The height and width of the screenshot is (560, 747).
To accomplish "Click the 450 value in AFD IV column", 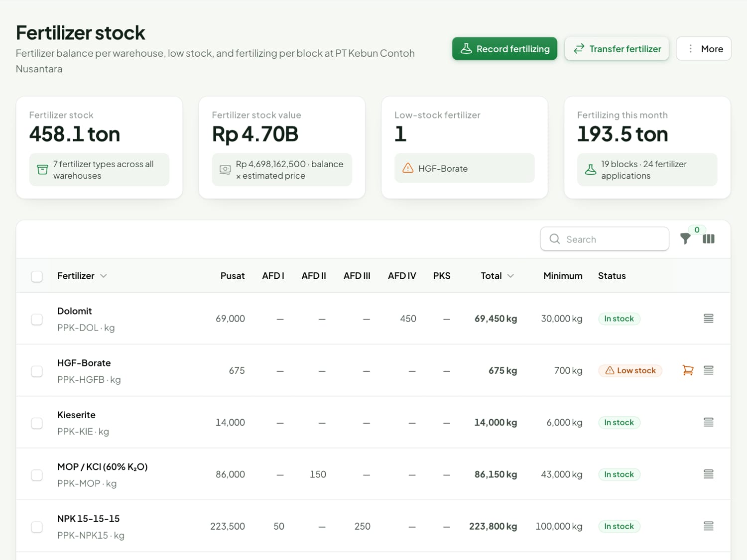I will 408,319.
